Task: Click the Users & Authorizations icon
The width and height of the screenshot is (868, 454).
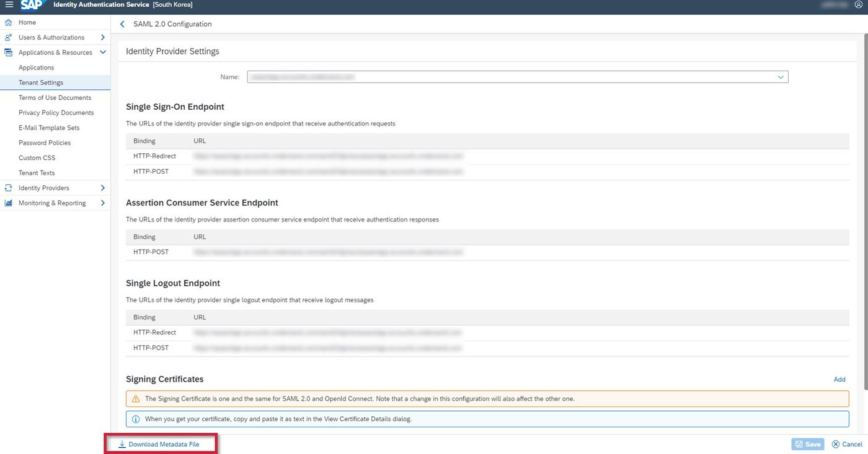Action: pos(9,37)
